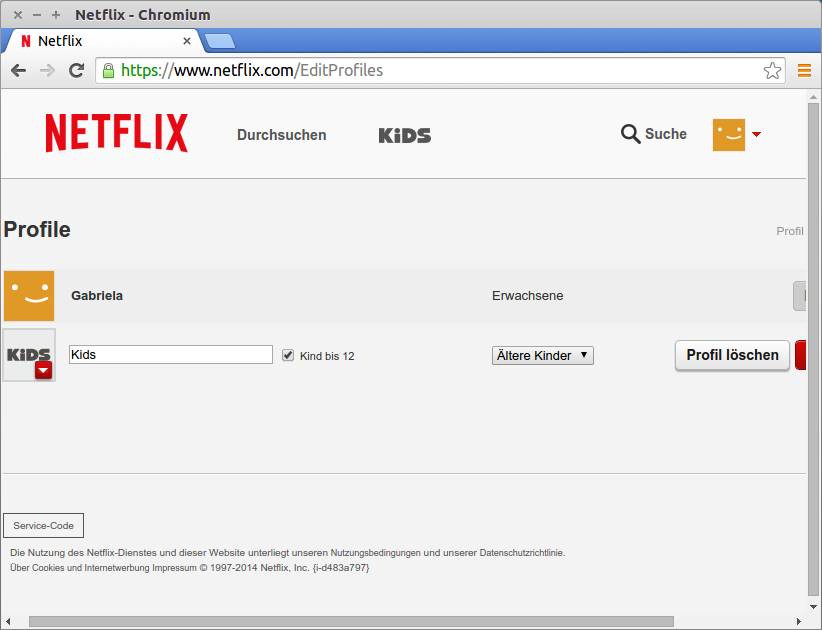Click Gabriela's orange profile avatar
Image resolution: width=822 pixels, height=630 pixels.
tap(29, 296)
